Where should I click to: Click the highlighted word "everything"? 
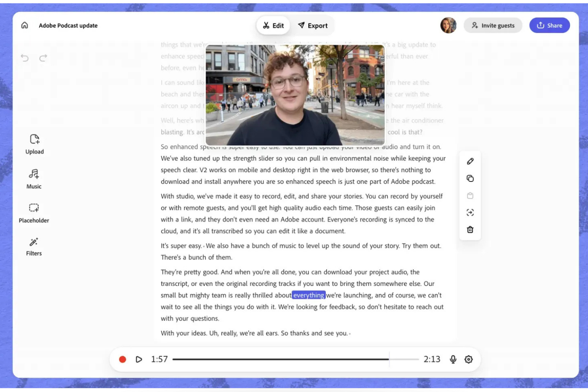pyautogui.click(x=309, y=295)
